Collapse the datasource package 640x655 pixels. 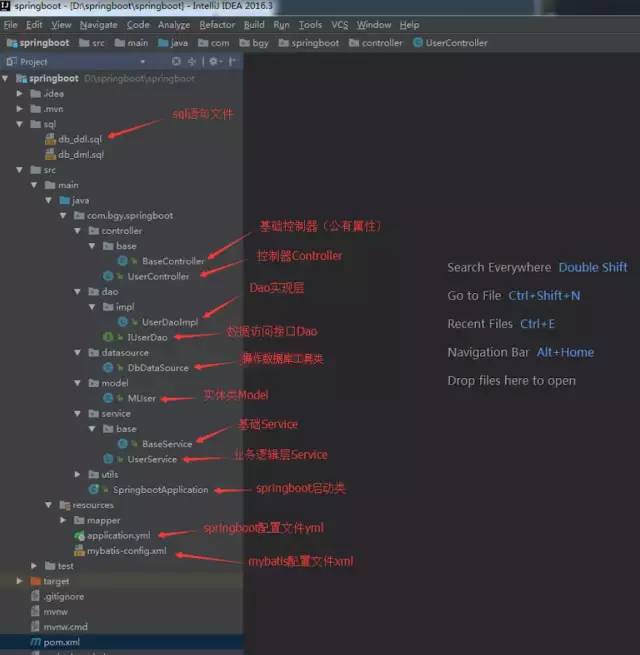pyautogui.click(x=77, y=353)
